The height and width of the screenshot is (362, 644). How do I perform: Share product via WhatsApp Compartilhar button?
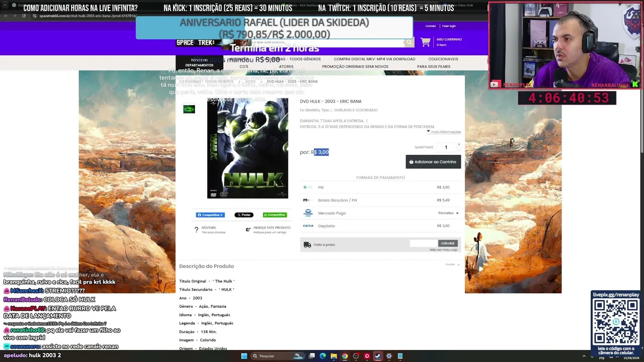275,215
